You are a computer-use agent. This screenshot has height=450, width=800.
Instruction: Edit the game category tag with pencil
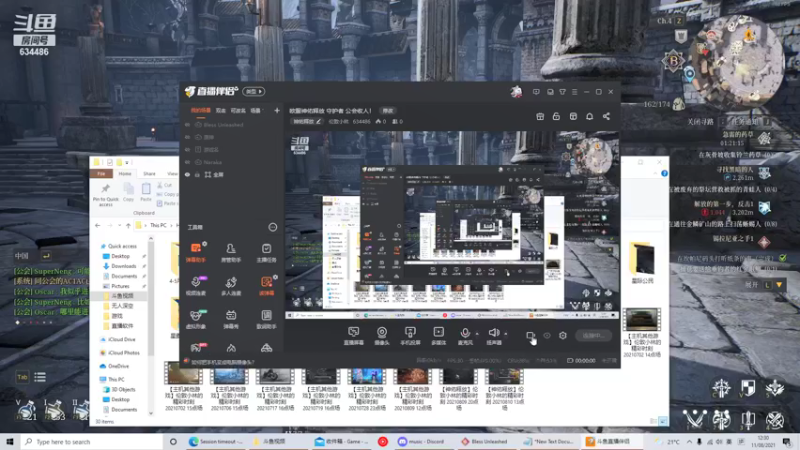click(318, 121)
